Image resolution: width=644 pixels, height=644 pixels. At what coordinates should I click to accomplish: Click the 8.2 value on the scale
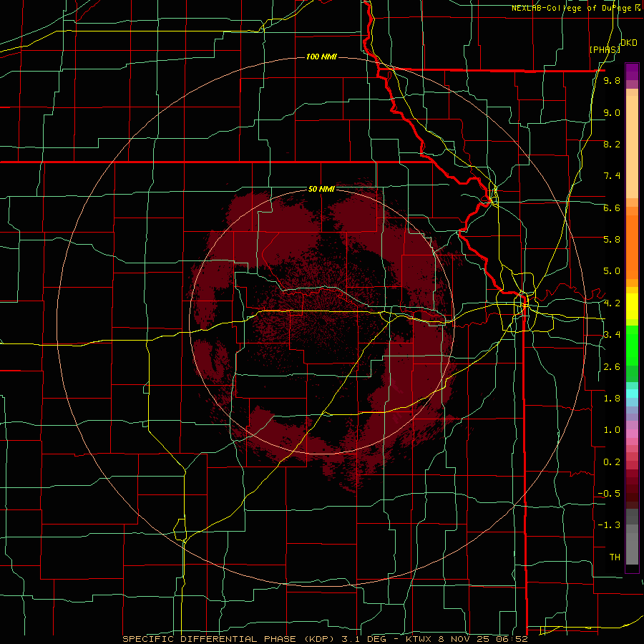click(612, 144)
